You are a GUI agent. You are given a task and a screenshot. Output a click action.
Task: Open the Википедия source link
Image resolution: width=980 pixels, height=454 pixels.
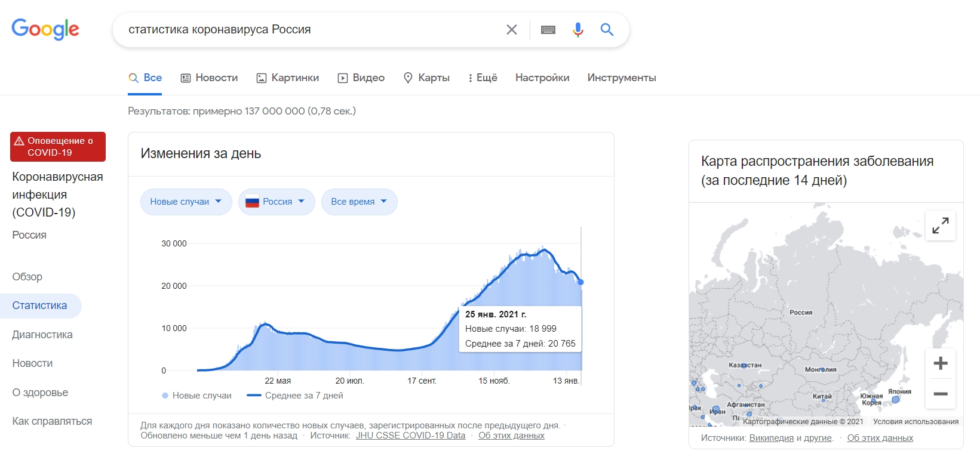coord(771,438)
